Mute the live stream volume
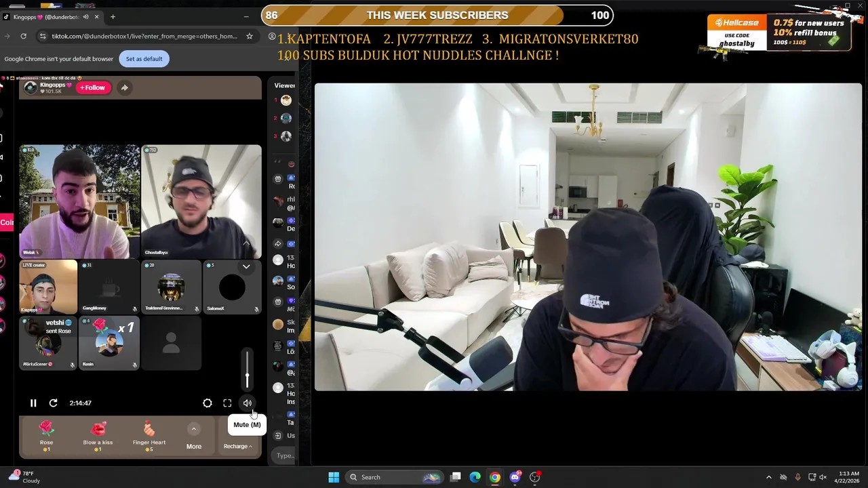 pos(248,403)
